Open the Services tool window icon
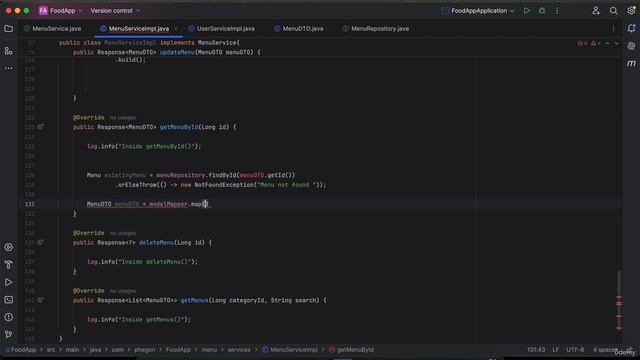Screen dimensions: 640x360 click(x=9, y=247)
